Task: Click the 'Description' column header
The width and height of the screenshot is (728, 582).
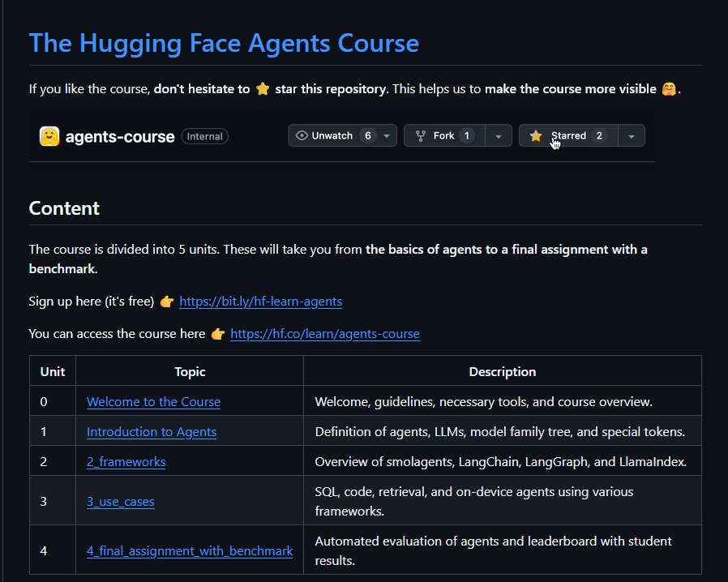Action: click(503, 372)
